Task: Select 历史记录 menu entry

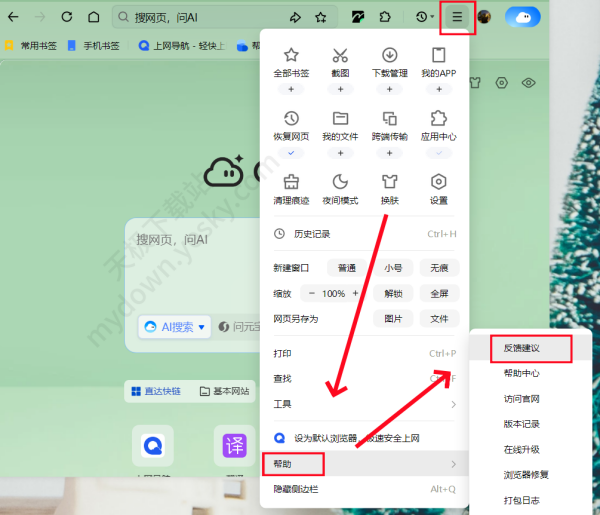Action: tap(310, 234)
